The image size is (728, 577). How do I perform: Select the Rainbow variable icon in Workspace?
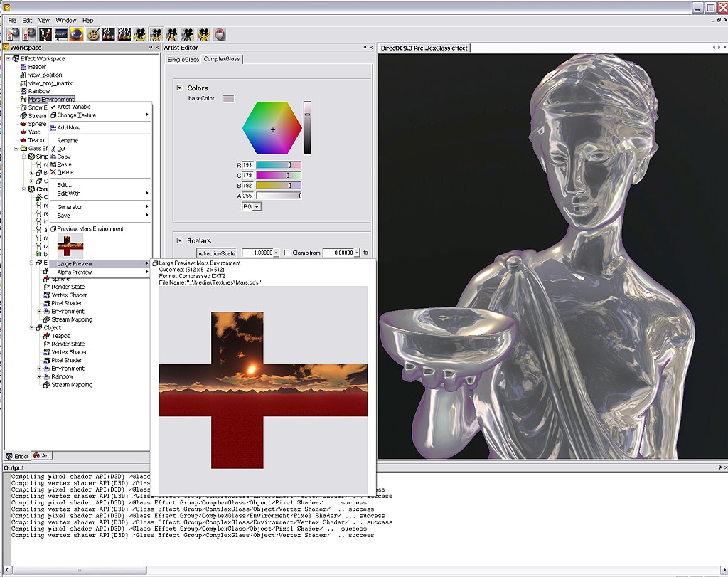click(23, 91)
